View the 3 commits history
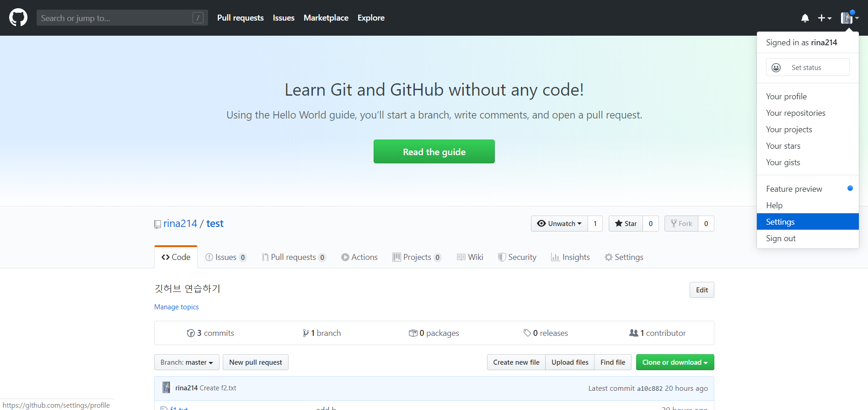Viewport: 868px width, 410px height. pyautogui.click(x=210, y=333)
